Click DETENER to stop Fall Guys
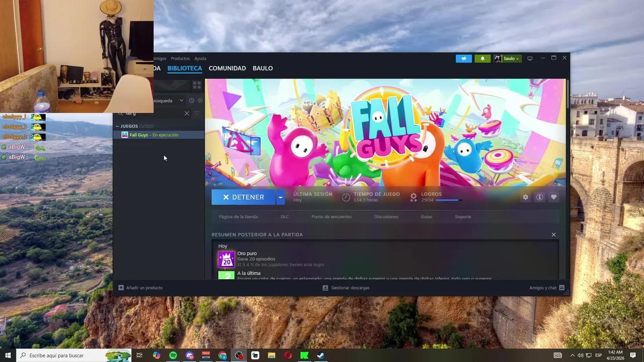This screenshot has width=644, height=362. 244,197
